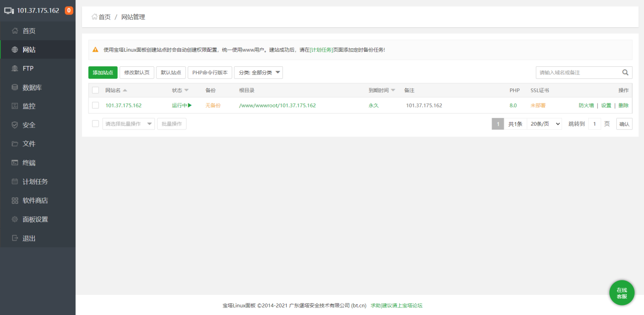Open the green 在线客服 chat bubble

coord(622,293)
